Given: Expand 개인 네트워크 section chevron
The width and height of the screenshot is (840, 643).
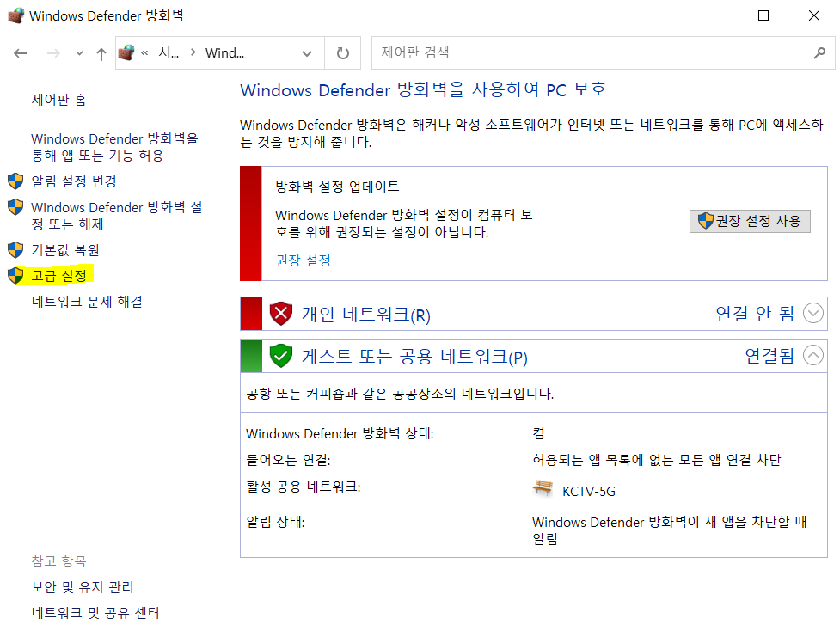Looking at the screenshot, I should tap(812, 313).
